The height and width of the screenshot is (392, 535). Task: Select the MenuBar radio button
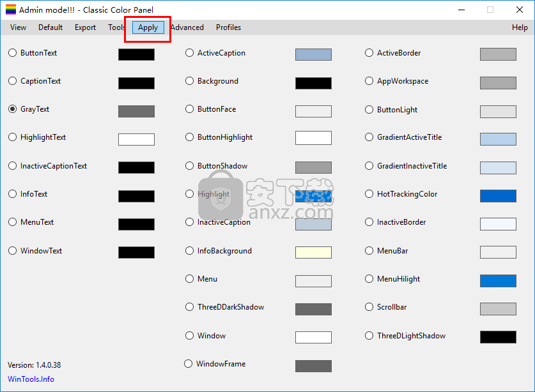(x=369, y=250)
